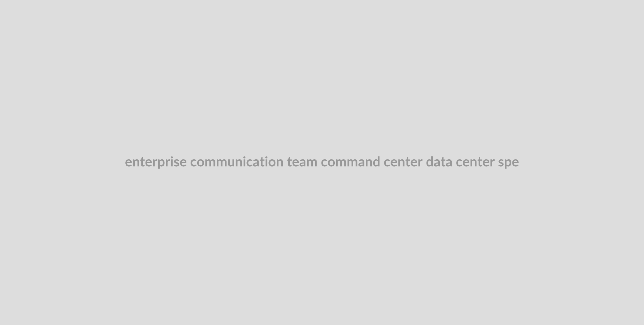Click the phrase "data center"
This screenshot has height=325, width=644.
(x=460, y=162)
